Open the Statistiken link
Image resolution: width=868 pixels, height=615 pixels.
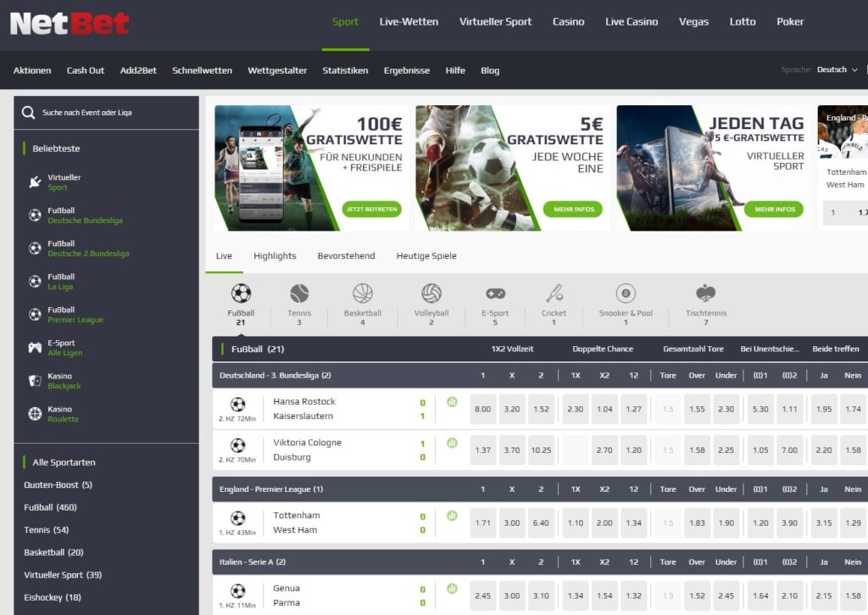tap(346, 70)
